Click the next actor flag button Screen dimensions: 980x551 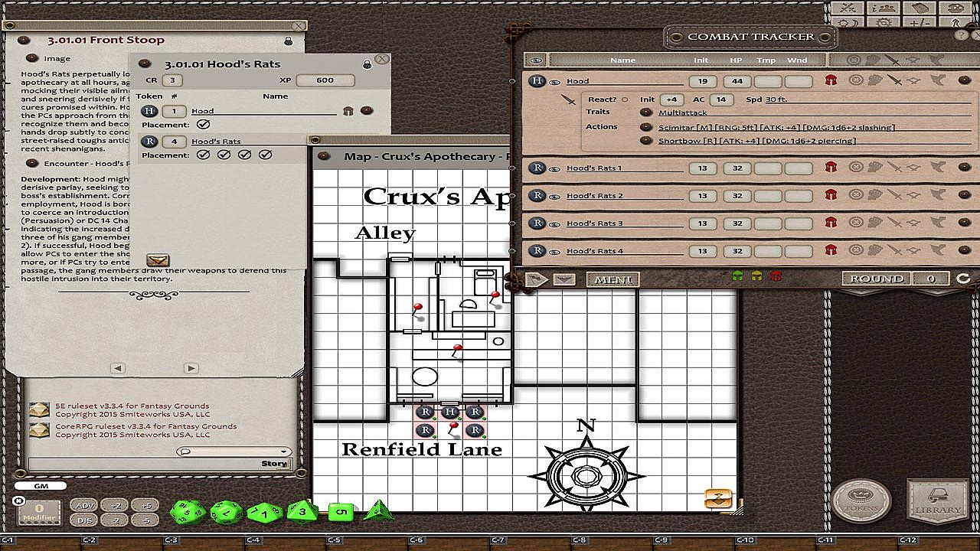click(537, 279)
